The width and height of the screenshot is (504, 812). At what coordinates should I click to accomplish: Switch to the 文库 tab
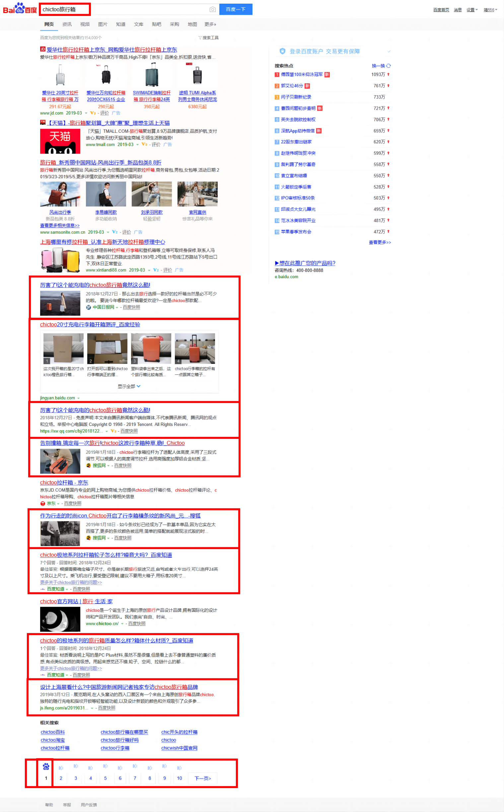139,24
